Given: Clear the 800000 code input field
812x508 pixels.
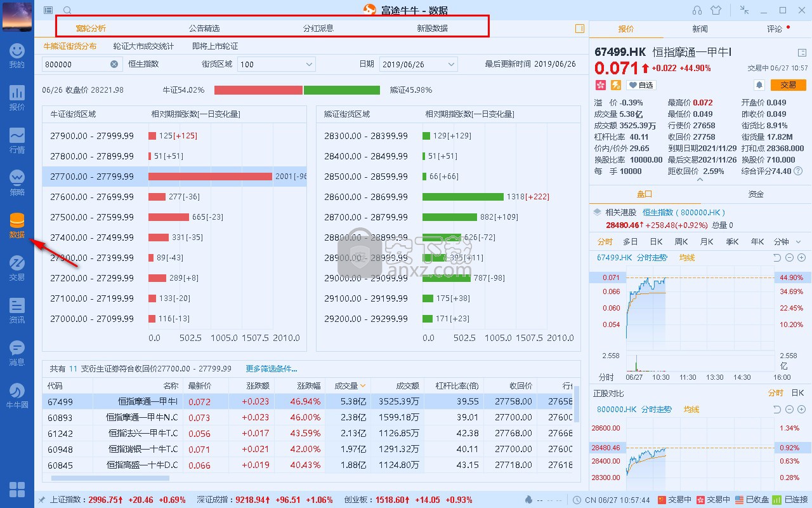Looking at the screenshot, I should pyautogui.click(x=114, y=64).
